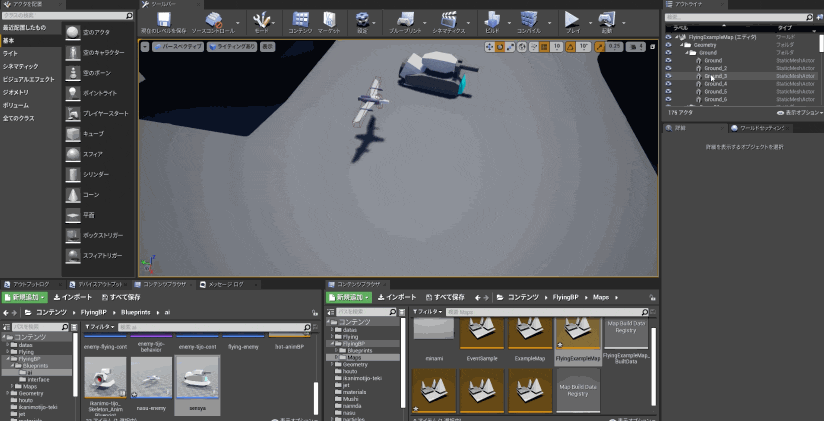The image size is (824, 421).
Task: Select Ground_5 in World Outliner
Action: [x=715, y=91]
